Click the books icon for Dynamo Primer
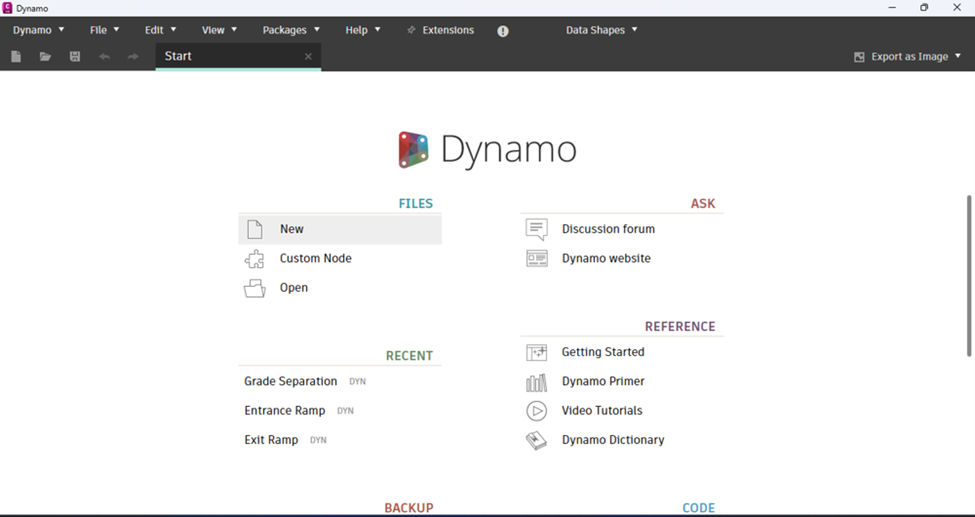This screenshot has height=517, width=975. coord(537,382)
